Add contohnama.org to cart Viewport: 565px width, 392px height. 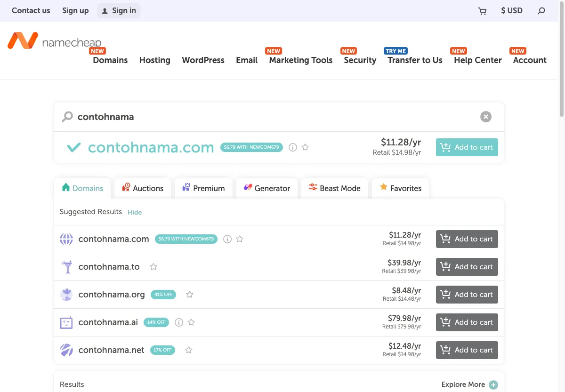467,295
